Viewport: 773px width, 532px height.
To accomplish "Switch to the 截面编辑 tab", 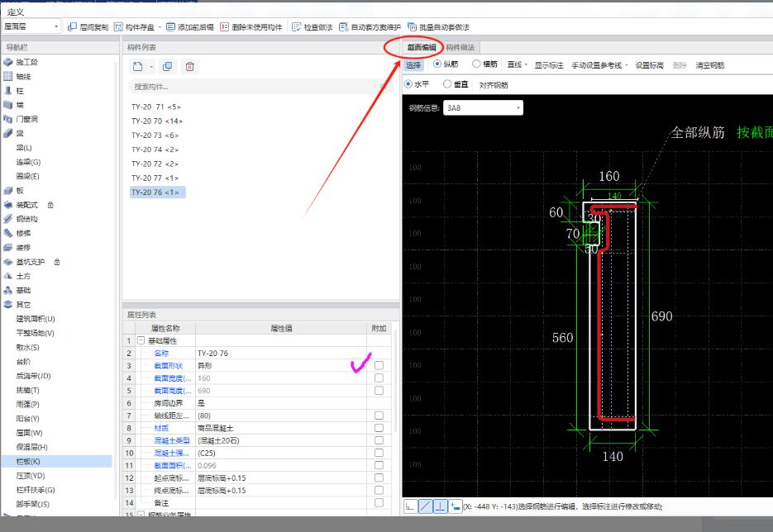I will click(x=422, y=47).
